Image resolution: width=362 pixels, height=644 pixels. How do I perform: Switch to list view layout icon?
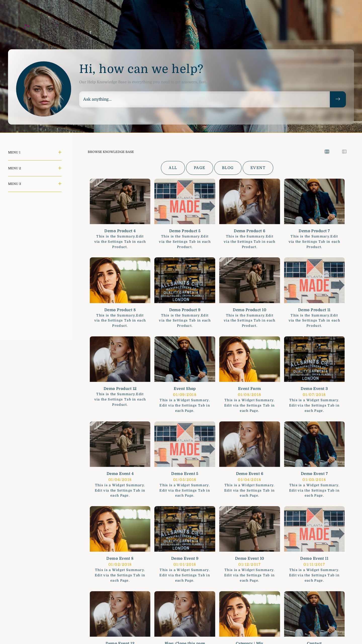pyautogui.click(x=344, y=152)
